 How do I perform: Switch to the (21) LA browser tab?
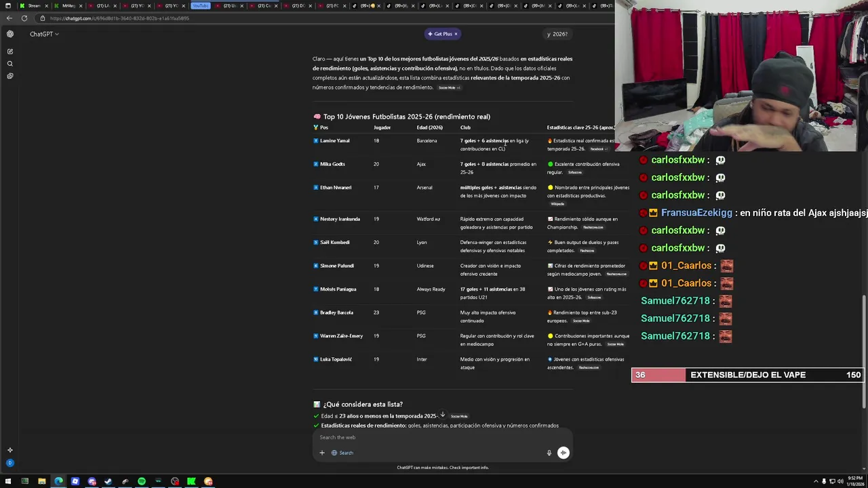tap(102, 5)
